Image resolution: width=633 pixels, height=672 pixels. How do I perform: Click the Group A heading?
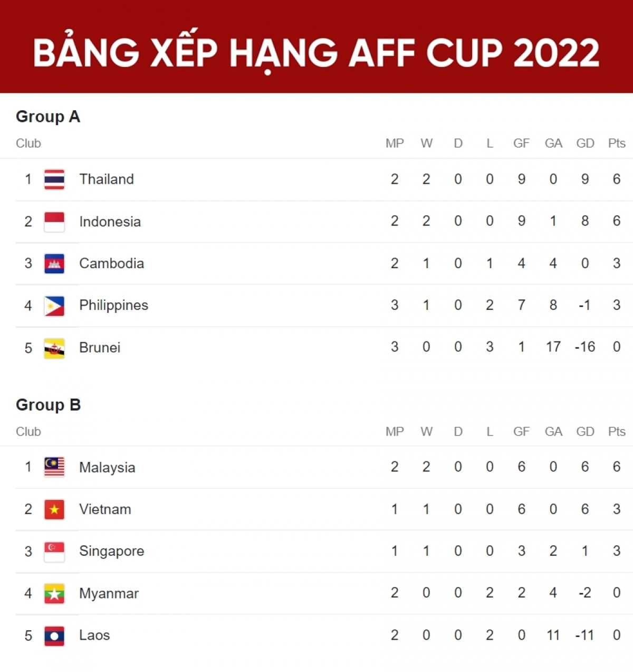click(48, 117)
